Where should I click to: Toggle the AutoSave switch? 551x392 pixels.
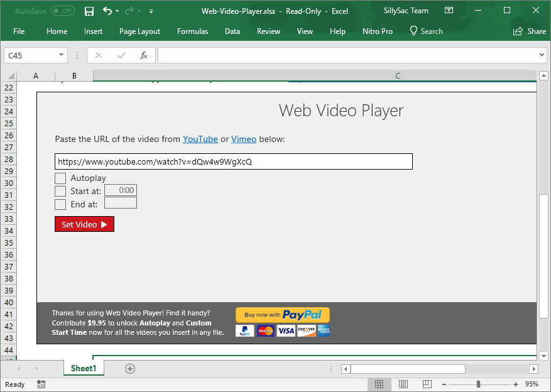pos(63,11)
